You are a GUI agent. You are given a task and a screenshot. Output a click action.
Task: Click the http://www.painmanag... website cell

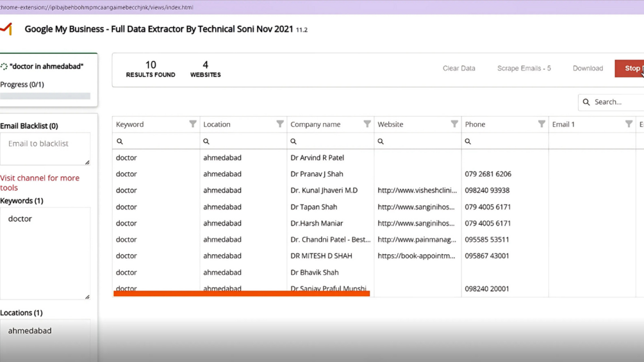point(418,239)
